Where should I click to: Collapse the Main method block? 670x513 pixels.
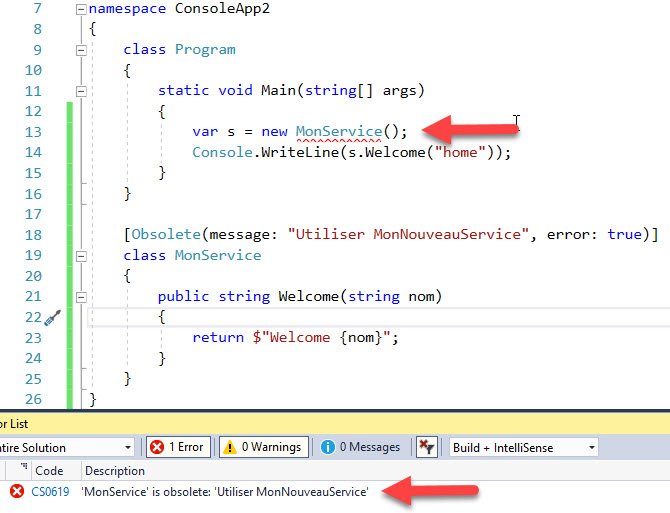click(x=81, y=91)
